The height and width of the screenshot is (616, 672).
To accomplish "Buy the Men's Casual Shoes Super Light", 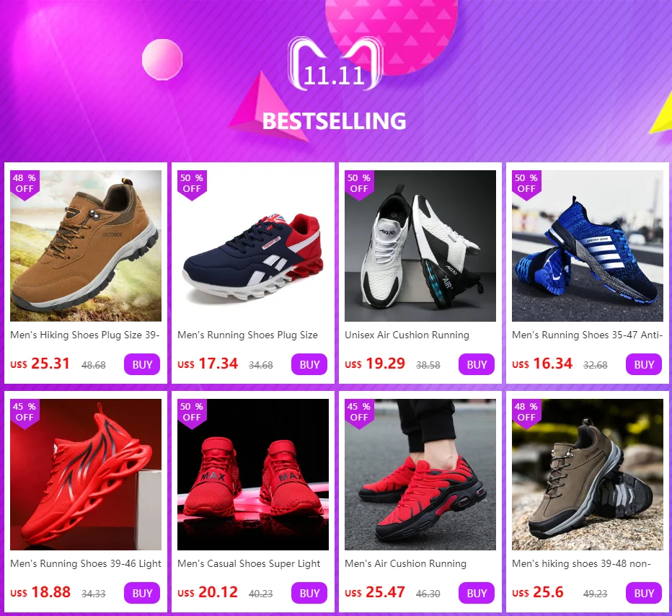I will click(309, 593).
